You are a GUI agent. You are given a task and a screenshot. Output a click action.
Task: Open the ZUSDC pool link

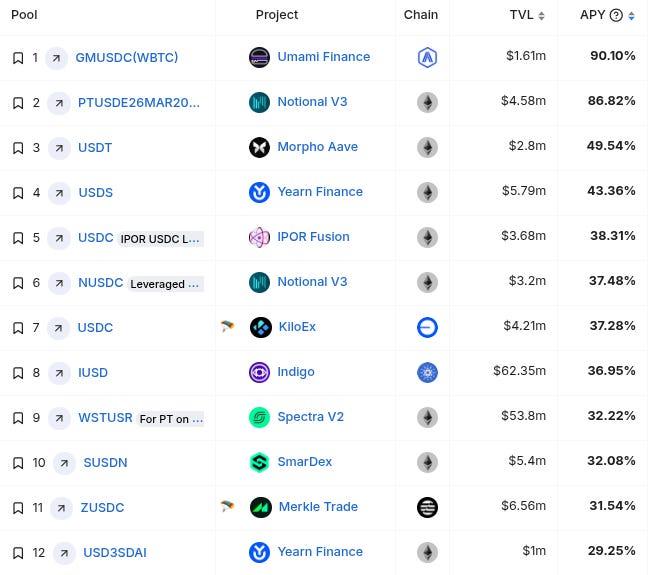tap(102, 508)
